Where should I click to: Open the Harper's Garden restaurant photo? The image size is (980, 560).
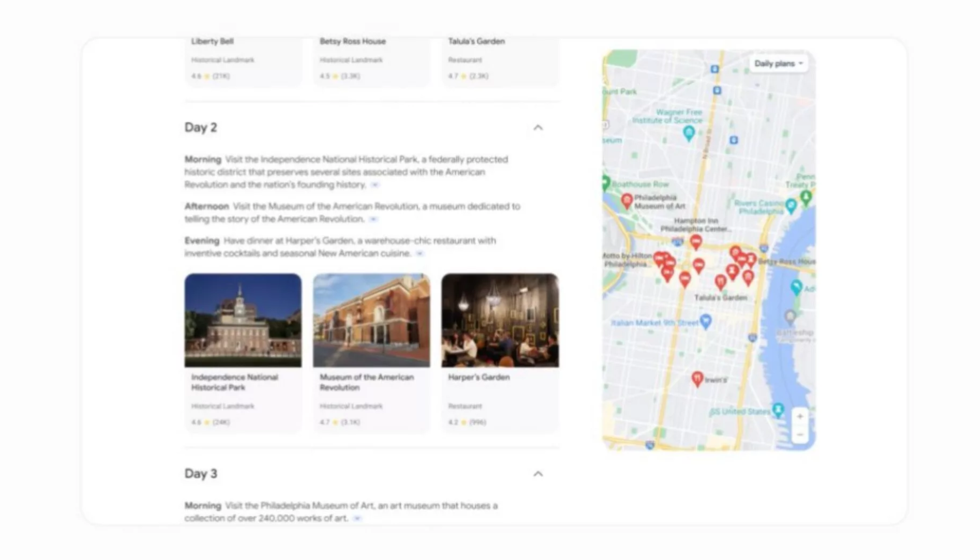pos(500,320)
